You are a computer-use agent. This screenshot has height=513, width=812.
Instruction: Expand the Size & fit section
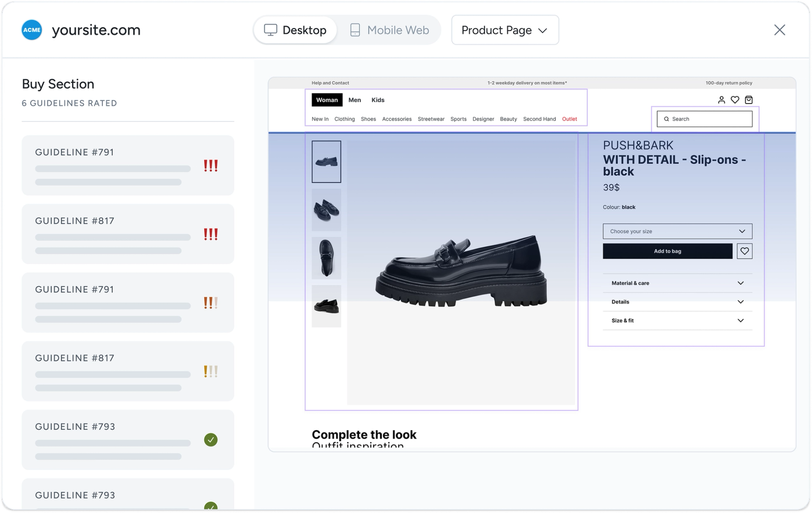[677, 321]
